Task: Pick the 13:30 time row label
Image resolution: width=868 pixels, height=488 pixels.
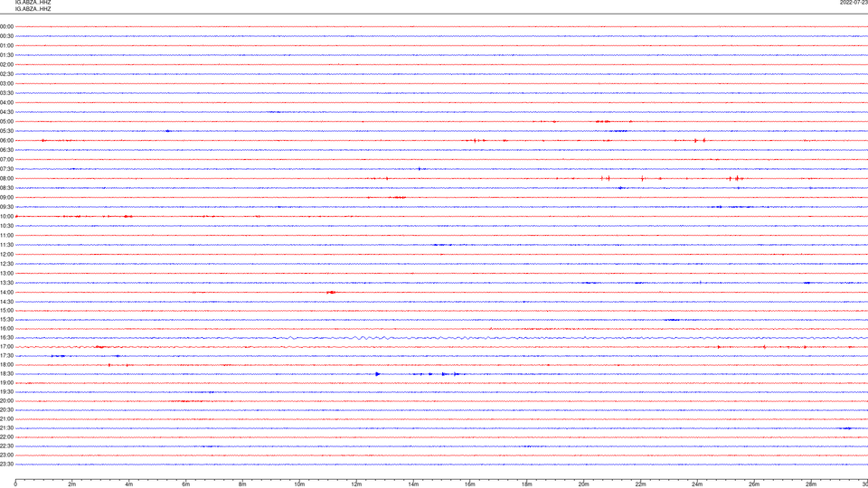Action: pos(6,283)
